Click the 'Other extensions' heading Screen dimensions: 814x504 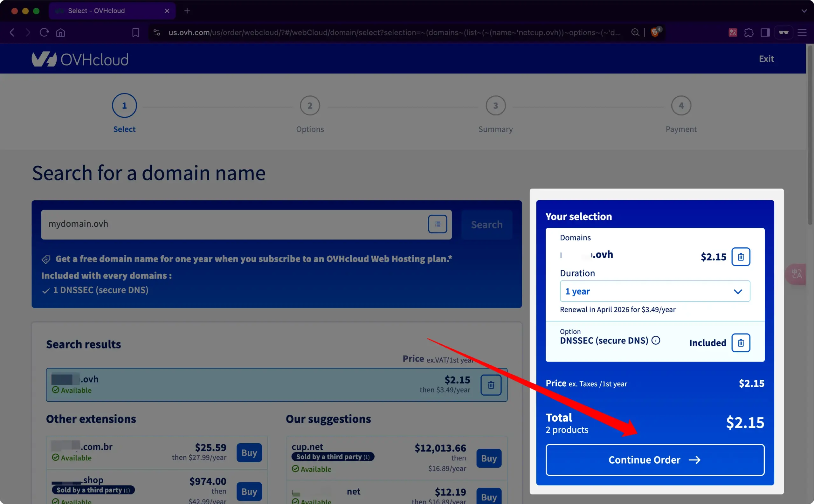click(91, 419)
